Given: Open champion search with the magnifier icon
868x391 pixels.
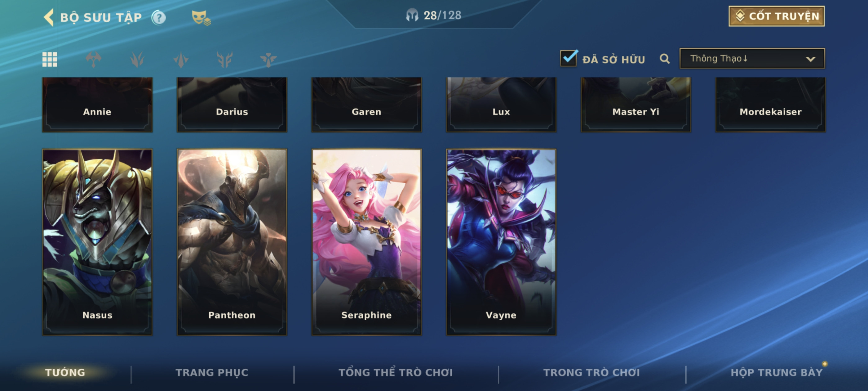Looking at the screenshot, I should pos(664,59).
